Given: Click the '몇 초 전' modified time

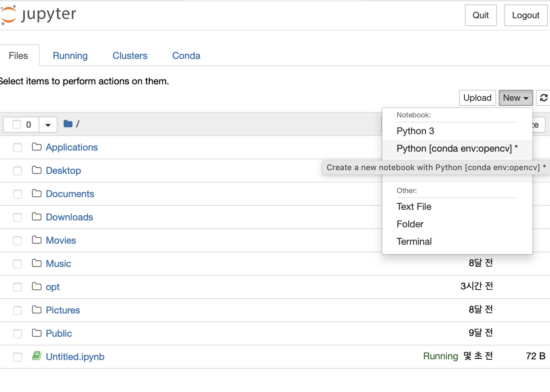Looking at the screenshot, I should 478,356.
